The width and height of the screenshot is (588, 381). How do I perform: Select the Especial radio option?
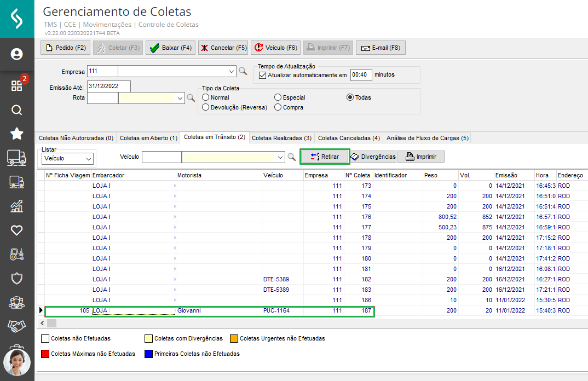click(x=278, y=97)
